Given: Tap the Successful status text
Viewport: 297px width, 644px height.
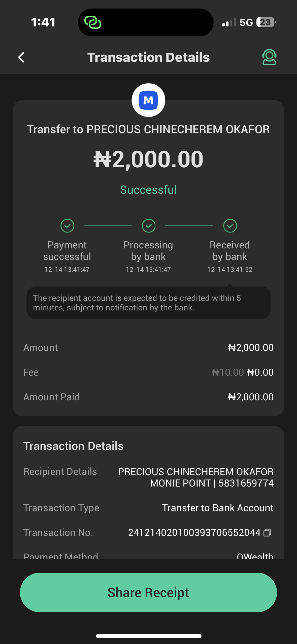Looking at the screenshot, I should pyautogui.click(x=148, y=190).
